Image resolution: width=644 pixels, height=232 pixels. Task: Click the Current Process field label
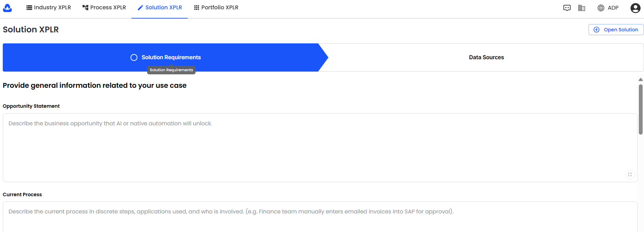[x=22, y=194]
